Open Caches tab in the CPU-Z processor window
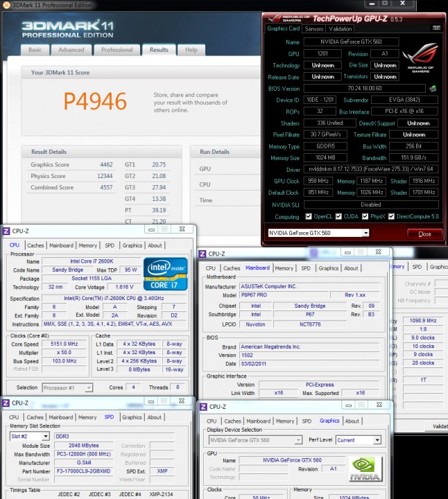Screen dimensions: 448x499 click(x=35, y=245)
